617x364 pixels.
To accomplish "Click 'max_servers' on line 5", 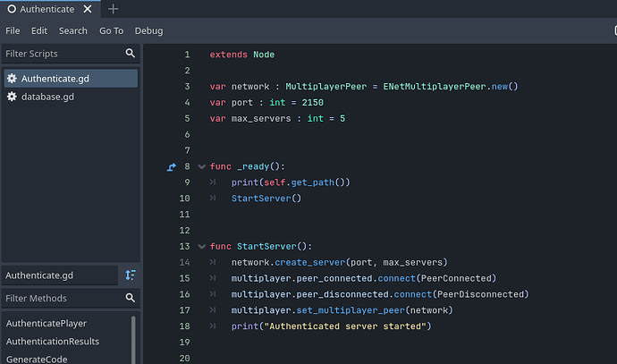I will tap(261, 118).
